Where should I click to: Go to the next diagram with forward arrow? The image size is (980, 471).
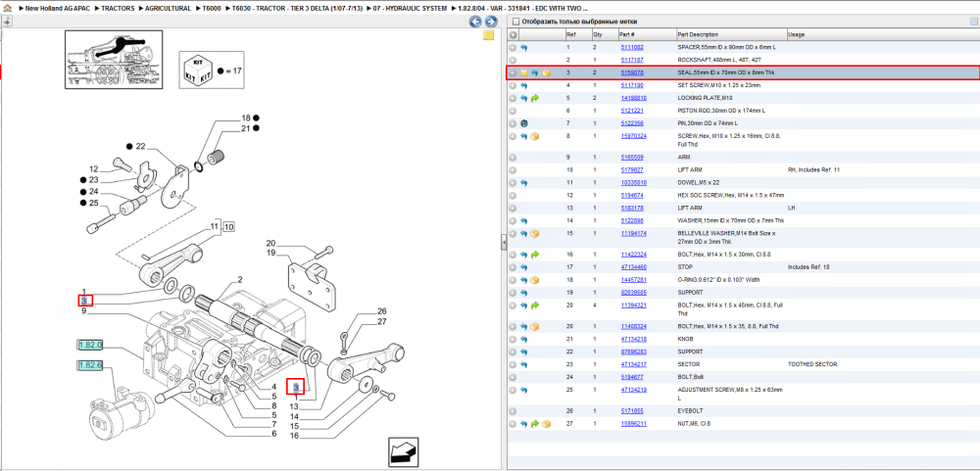coord(491,22)
